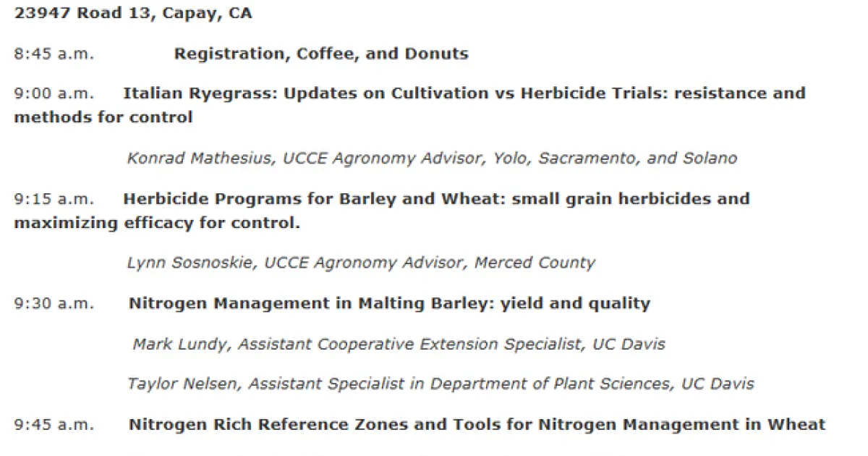Click the 'maximizing efficacy for control.' line

point(156,223)
